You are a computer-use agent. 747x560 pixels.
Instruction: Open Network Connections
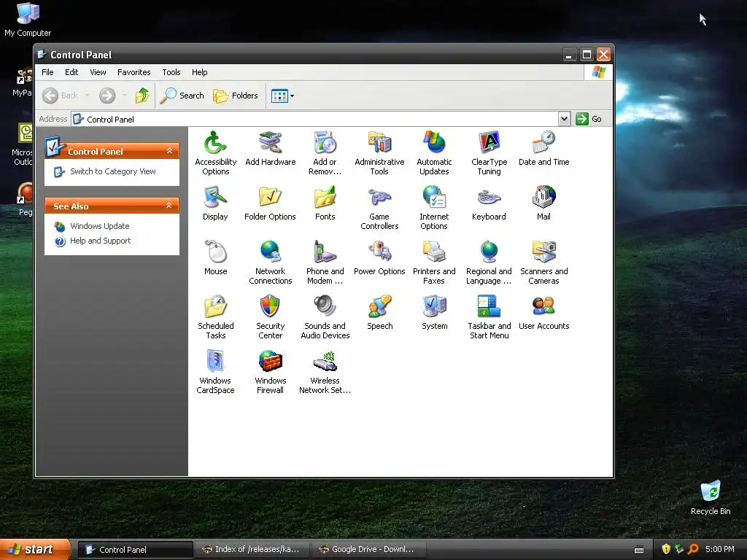[270, 262]
